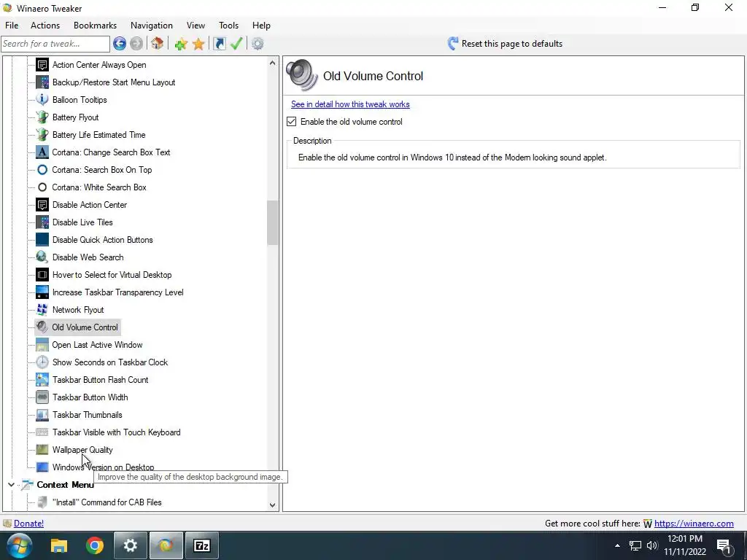This screenshot has height=560, width=747.
Task: Click the volume speaker tray icon
Action: pyautogui.click(x=652, y=545)
